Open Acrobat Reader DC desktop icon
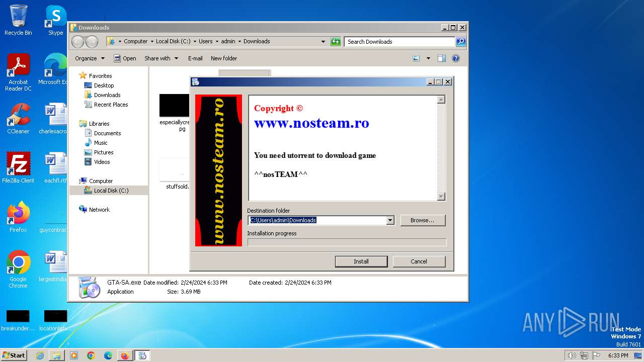644x362 pixels. 18,72
